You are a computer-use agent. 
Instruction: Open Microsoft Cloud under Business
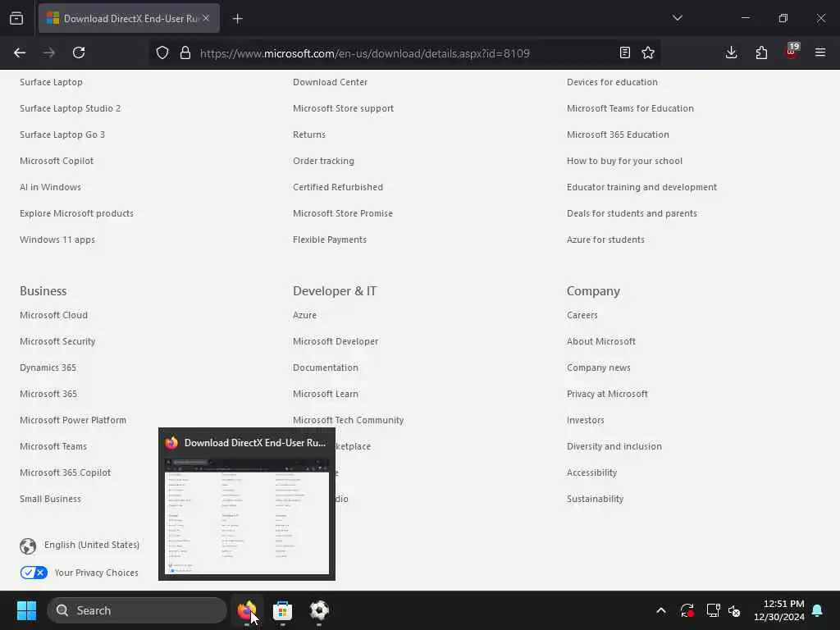[53, 315]
